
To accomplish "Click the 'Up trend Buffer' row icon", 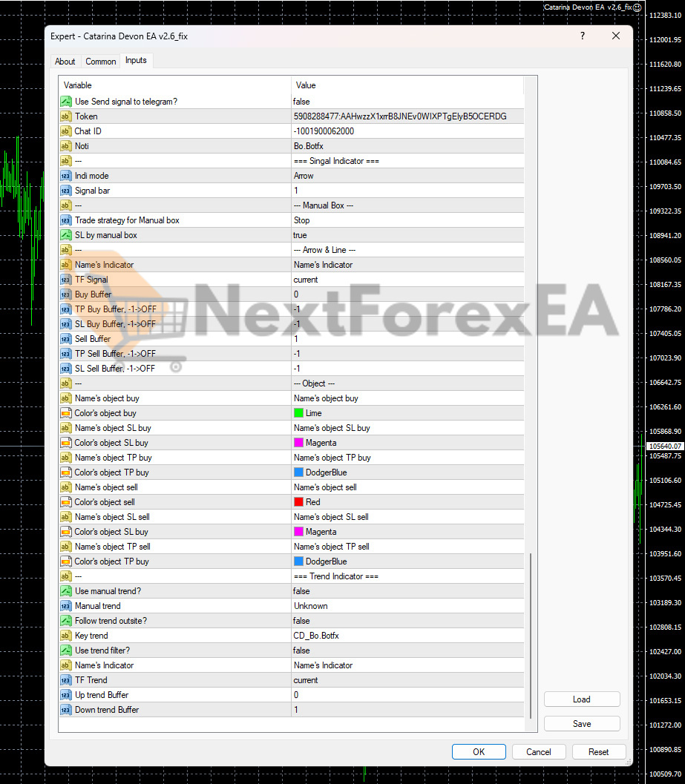I will pos(66,695).
